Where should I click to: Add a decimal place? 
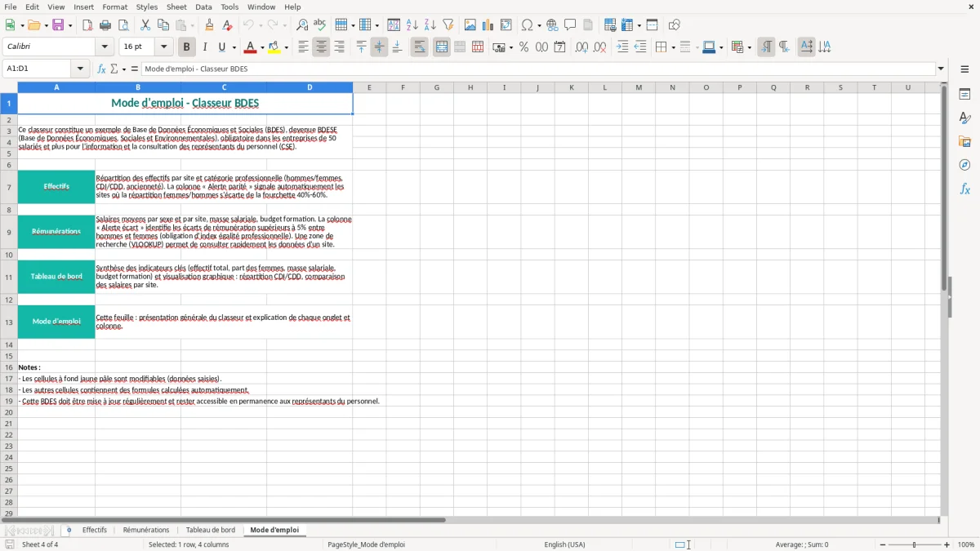point(581,47)
